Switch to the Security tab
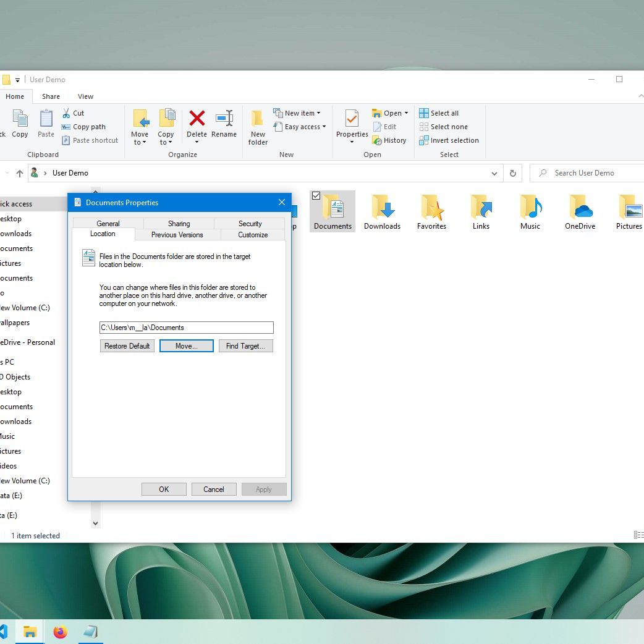 (x=250, y=223)
